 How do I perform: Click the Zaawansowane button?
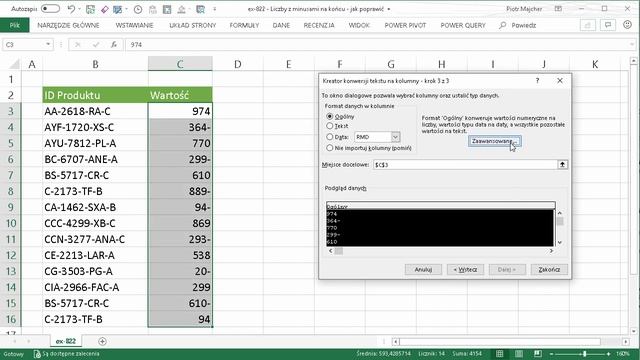coord(494,141)
